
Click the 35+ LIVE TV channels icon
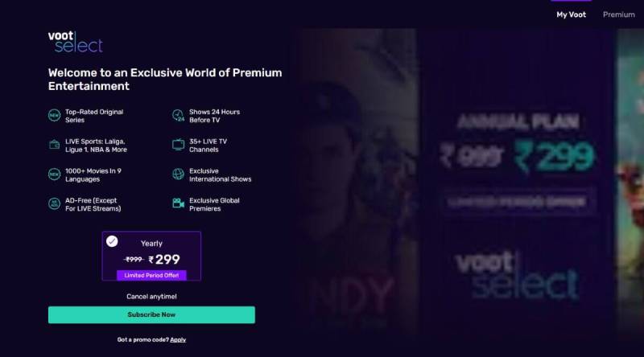click(178, 145)
